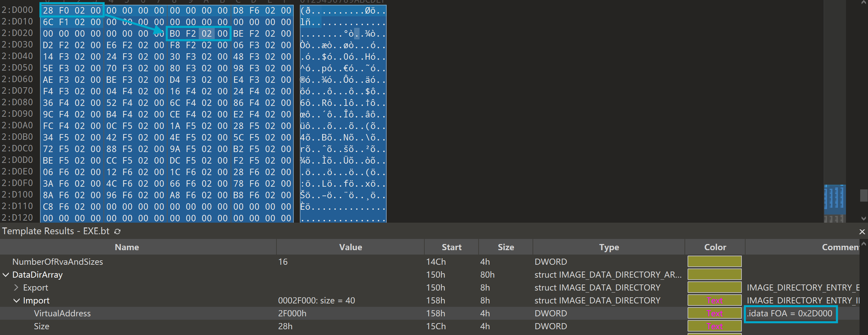Close the Template Results panel
Viewport: 868px width, 335px height.
(x=862, y=232)
